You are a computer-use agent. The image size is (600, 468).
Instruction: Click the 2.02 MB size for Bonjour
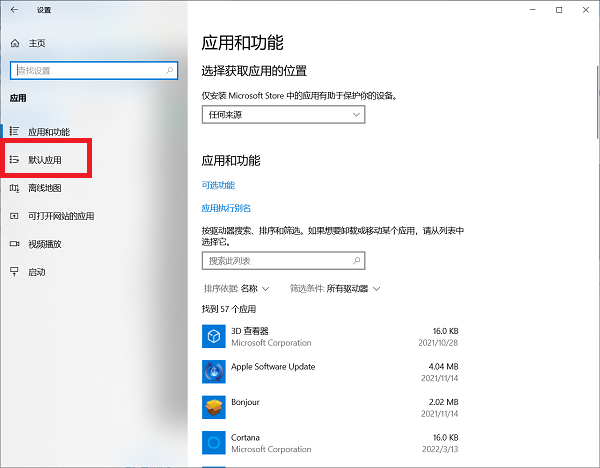point(443,402)
